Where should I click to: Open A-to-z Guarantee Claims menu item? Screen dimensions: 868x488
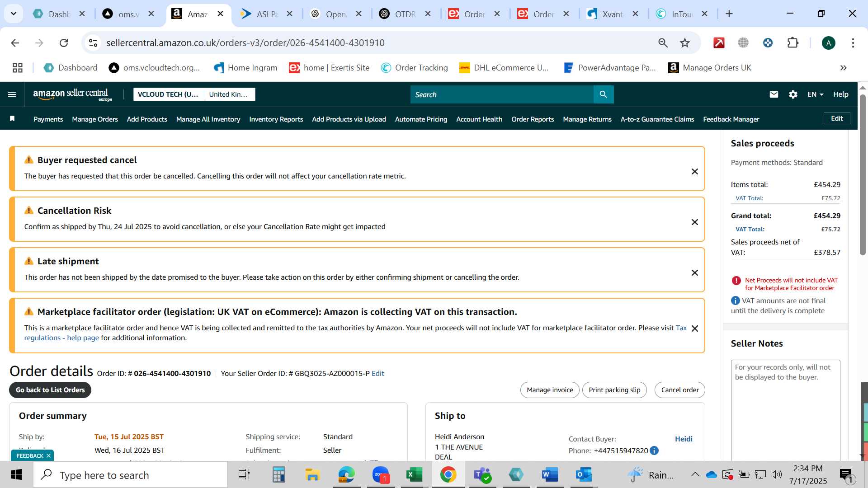[657, 119]
